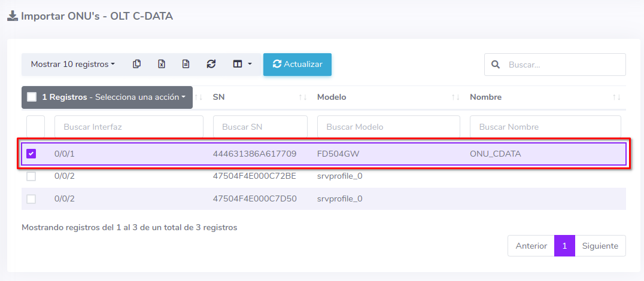This screenshot has width=644, height=281.
Task: Expand the Selecciona una acción dropdown
Action: click(x=140, y=97)
